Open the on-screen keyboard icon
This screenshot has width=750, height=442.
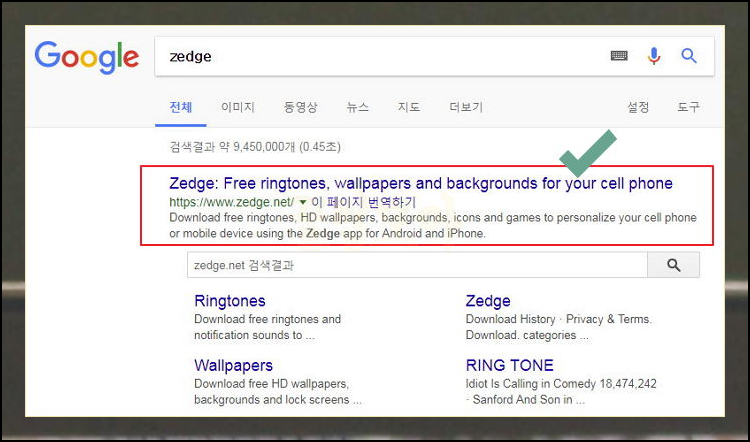(x=619, y=56)
